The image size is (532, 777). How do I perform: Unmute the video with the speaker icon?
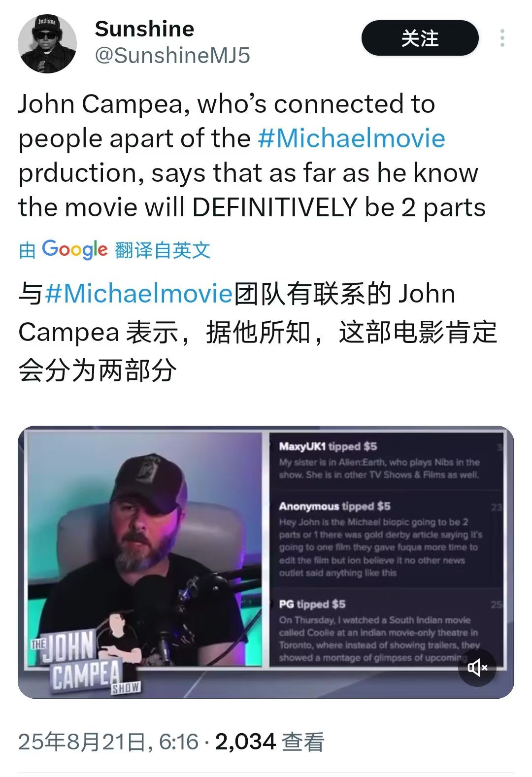pos(477,668)
